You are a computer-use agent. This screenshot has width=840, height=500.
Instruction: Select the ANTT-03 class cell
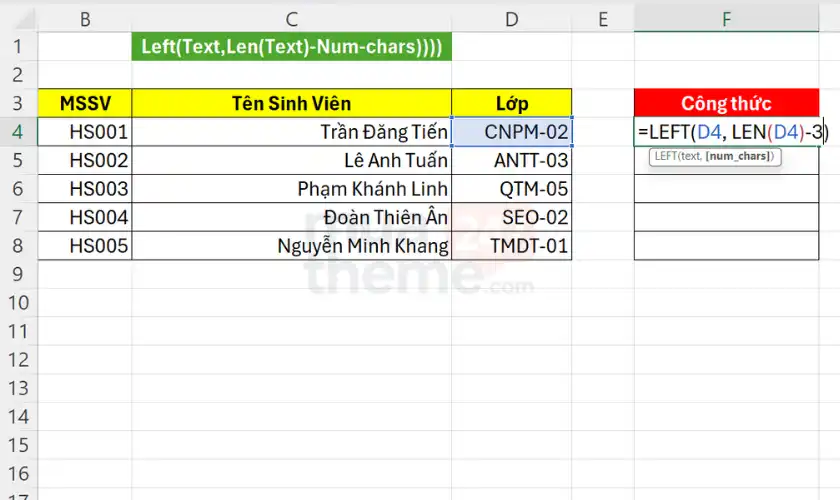click(512, 160)
